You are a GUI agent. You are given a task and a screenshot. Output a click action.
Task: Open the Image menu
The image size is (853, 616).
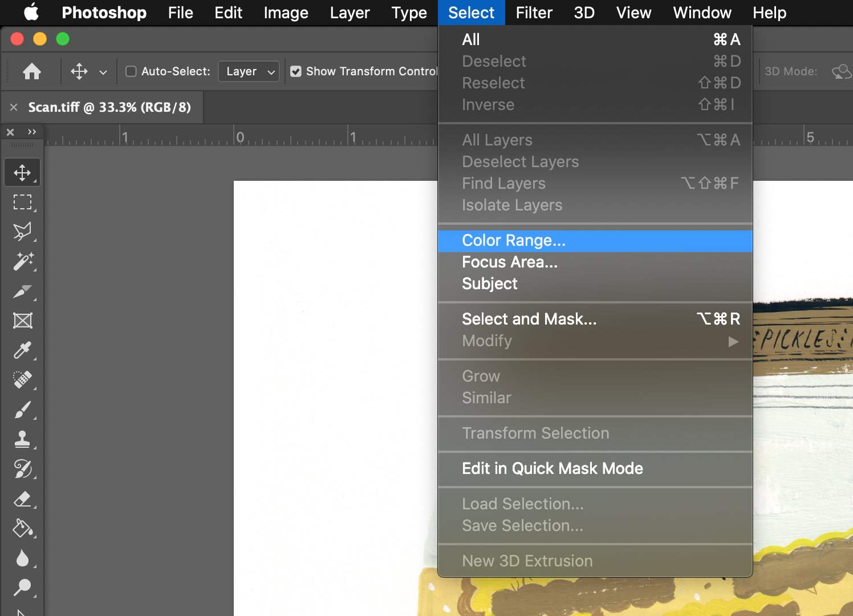(286, 13)
